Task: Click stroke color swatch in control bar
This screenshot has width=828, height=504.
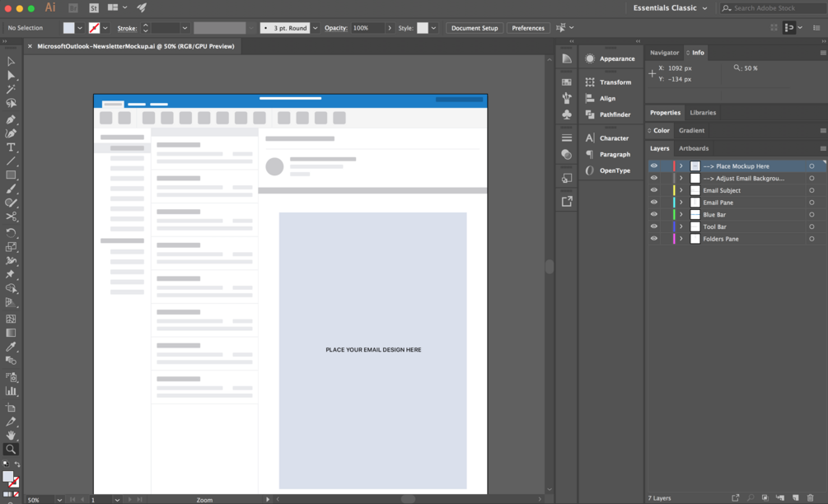Action: point(94,28)
